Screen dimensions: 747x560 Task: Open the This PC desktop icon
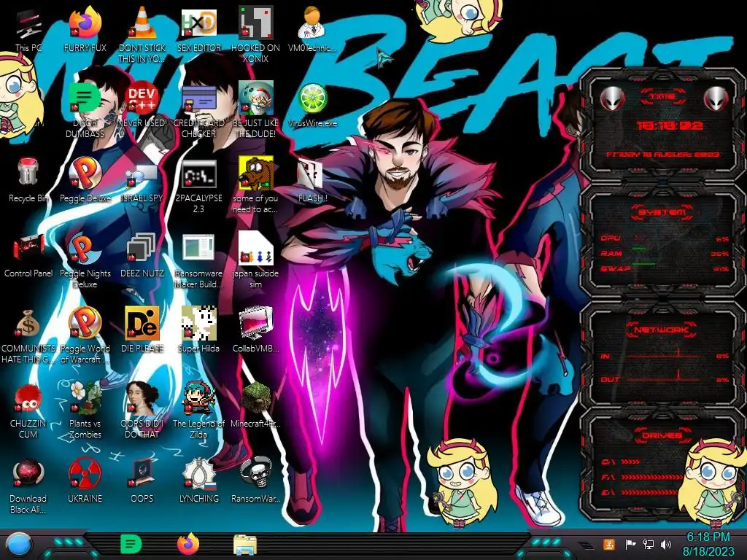coord(28,26)
